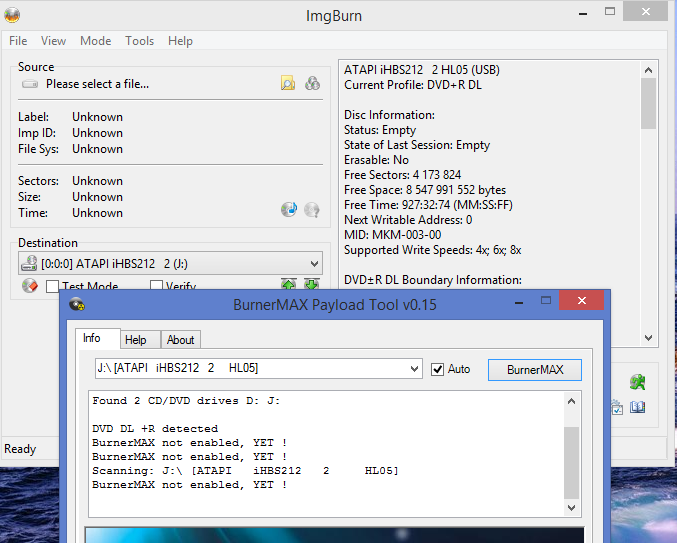This screenshot has width=677, height=543.
Task: Click the 'MID: MKM-003-00' line
Action: pos(392,235)
